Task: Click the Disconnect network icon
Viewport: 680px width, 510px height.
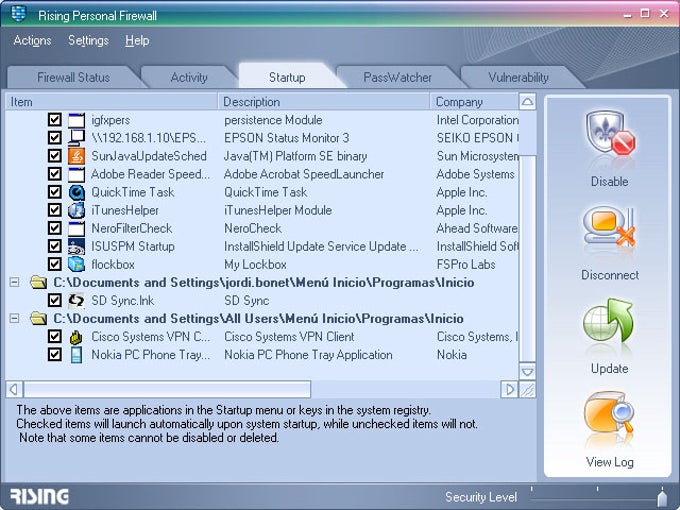Action: pyautogui.click(x=609, y=228)
